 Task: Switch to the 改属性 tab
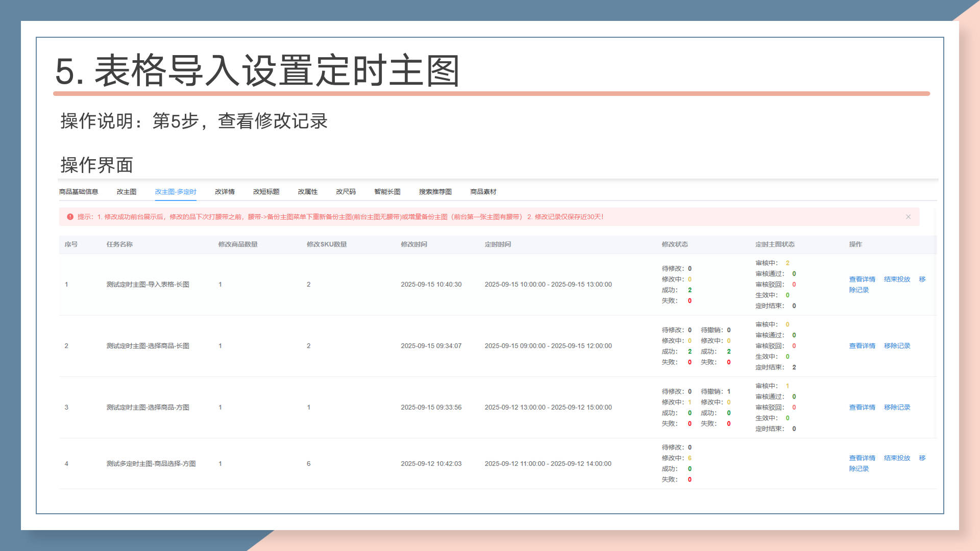coord(308,192)
